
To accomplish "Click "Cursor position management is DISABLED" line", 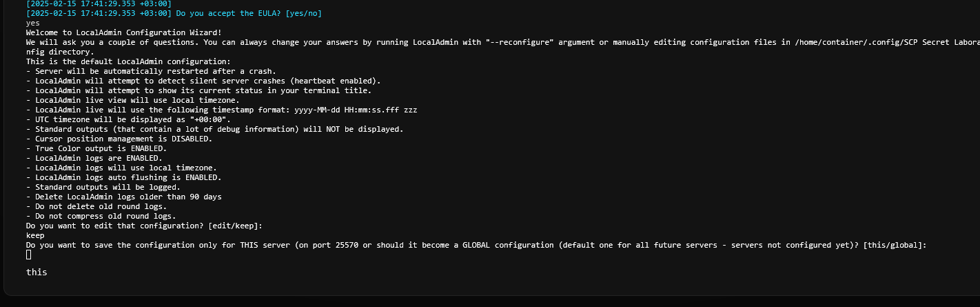I will (119, 139).
